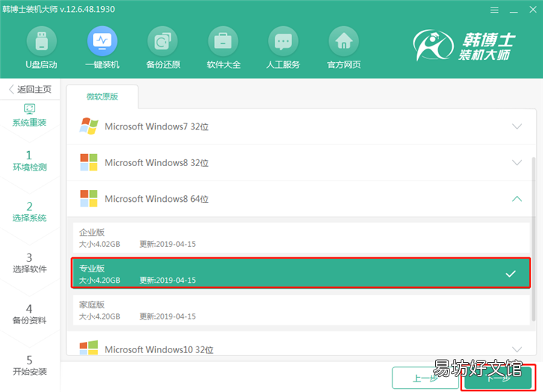Image resolution: width=543 pixels, height=392 pixels.
Task: Open 人工服务 support chat icon
Action: 283,41
